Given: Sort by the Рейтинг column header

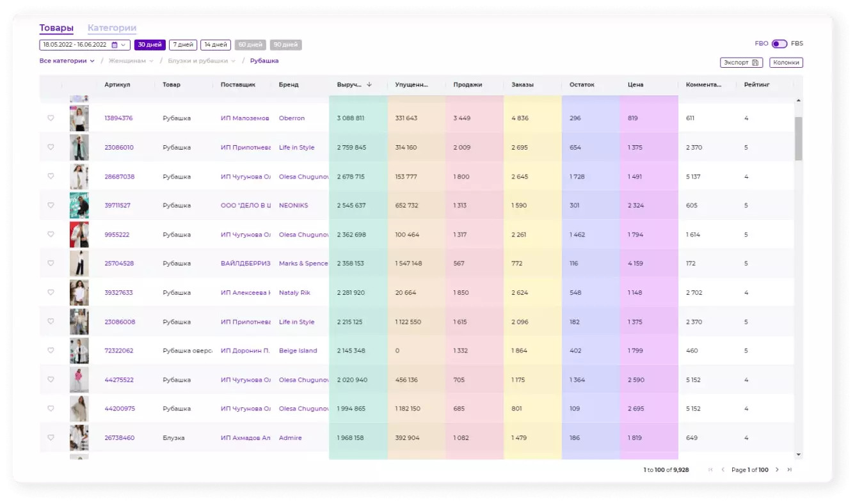Looking at the screenshot, I should pos(757,84).
